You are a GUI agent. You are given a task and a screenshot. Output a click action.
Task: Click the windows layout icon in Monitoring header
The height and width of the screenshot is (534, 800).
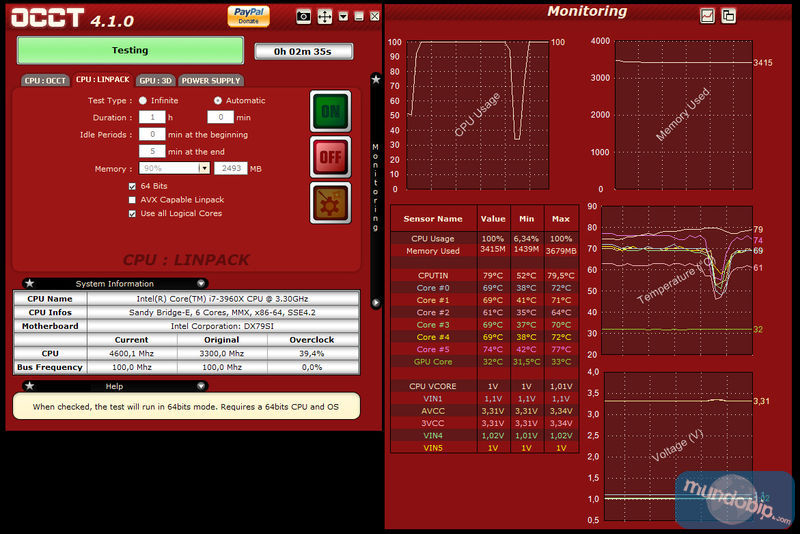tap(729, 16)
